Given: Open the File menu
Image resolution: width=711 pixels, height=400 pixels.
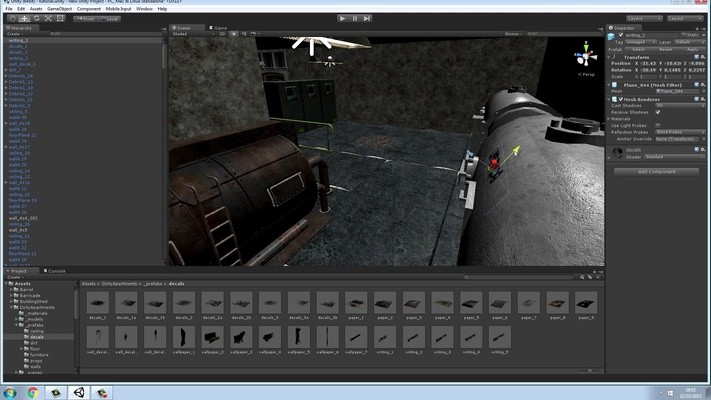Looking at the screenshot, I should [x=9, y=9].
